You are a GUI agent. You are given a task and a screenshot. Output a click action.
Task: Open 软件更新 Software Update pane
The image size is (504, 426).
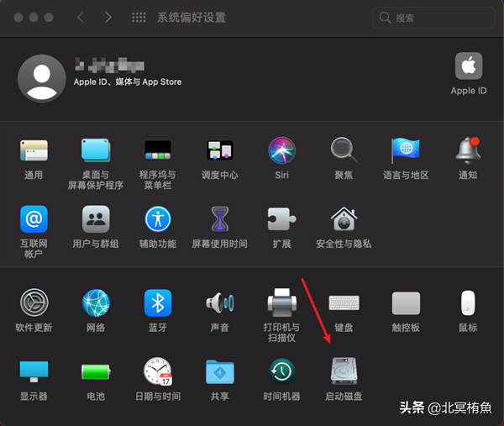coord(34,302)
